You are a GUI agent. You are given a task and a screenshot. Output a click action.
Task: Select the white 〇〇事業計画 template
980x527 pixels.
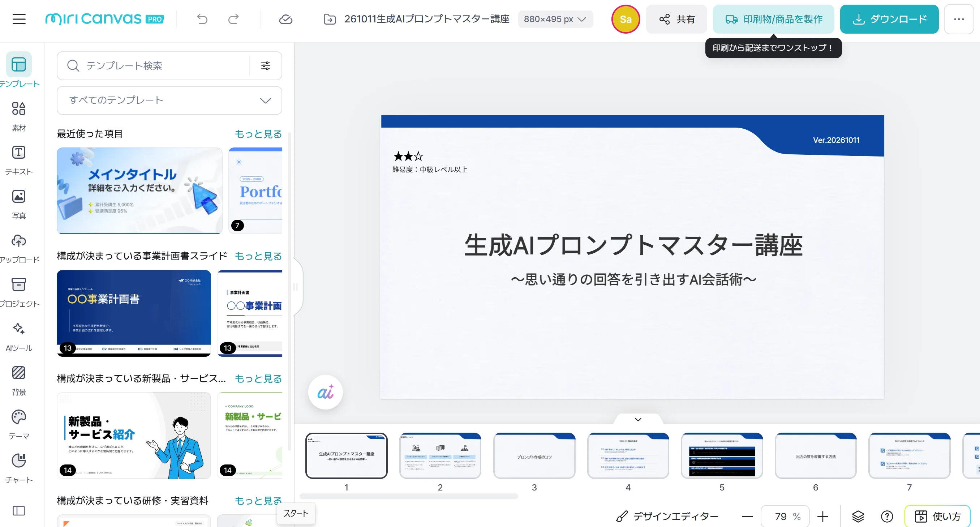250,313
